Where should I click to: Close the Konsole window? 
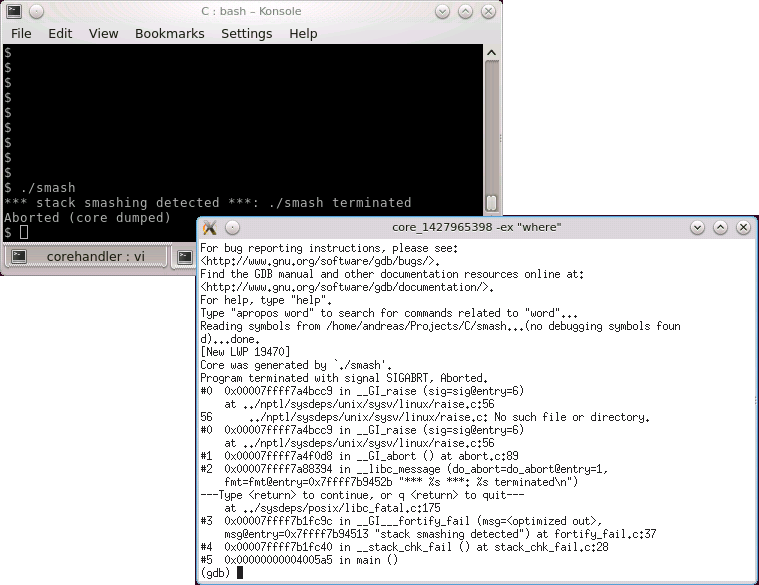point(488,11)
